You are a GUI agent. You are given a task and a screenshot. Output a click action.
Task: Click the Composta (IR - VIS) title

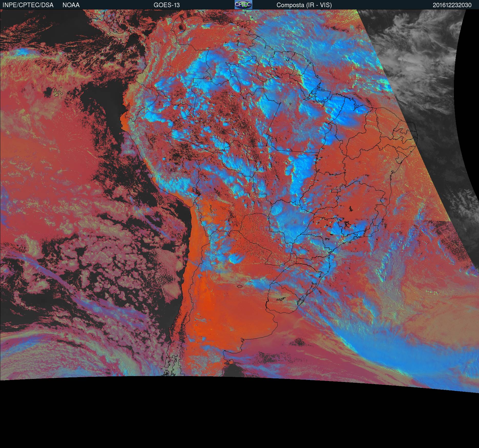click(x=304, y=5)
